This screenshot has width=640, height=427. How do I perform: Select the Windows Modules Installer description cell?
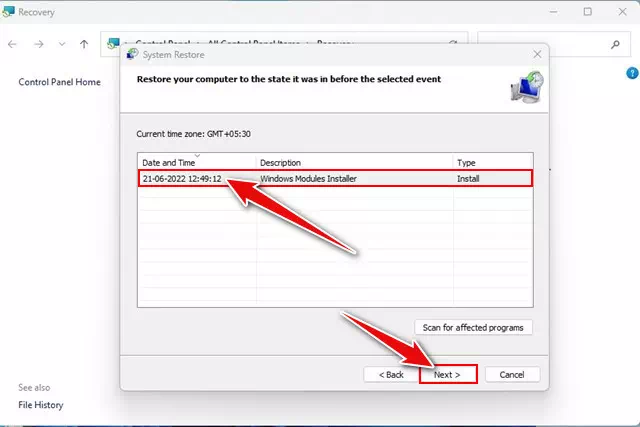308,178
